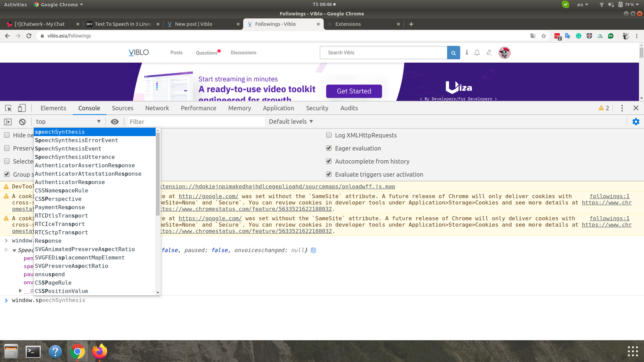The image size is (644, 362).
Task: Switch to the Network tab
Action: (157, 108)
